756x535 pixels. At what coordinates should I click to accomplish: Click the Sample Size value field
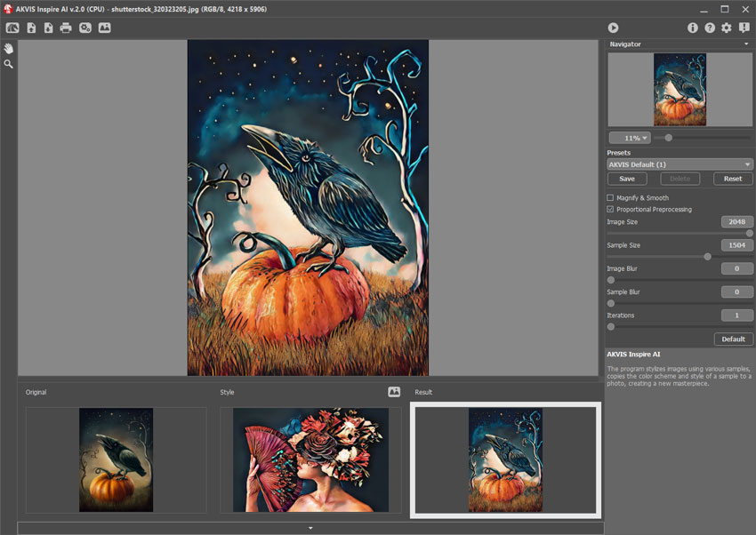[x=736, y=245]
